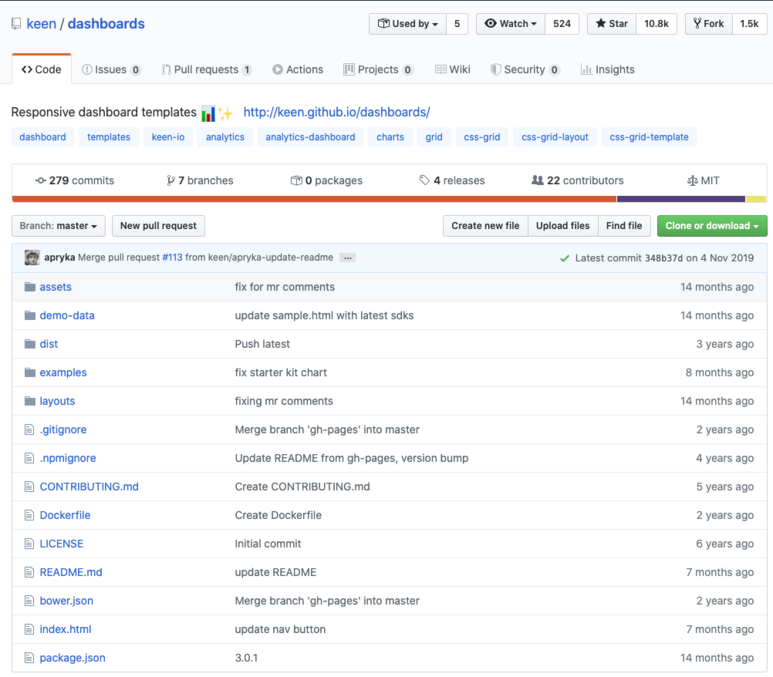Screen dimensions: 773x677
Task: Click the assets folder icon
Action: (x=30, y=287)
